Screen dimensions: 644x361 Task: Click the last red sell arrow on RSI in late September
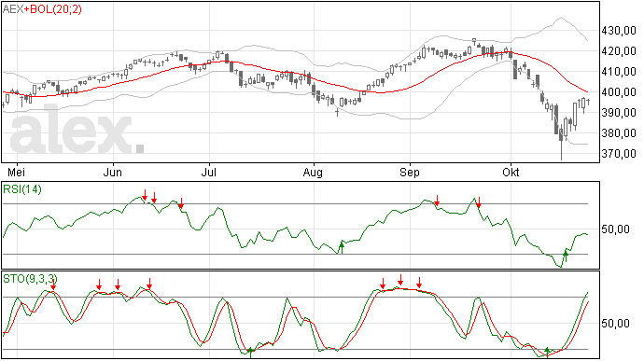(479, 202)
